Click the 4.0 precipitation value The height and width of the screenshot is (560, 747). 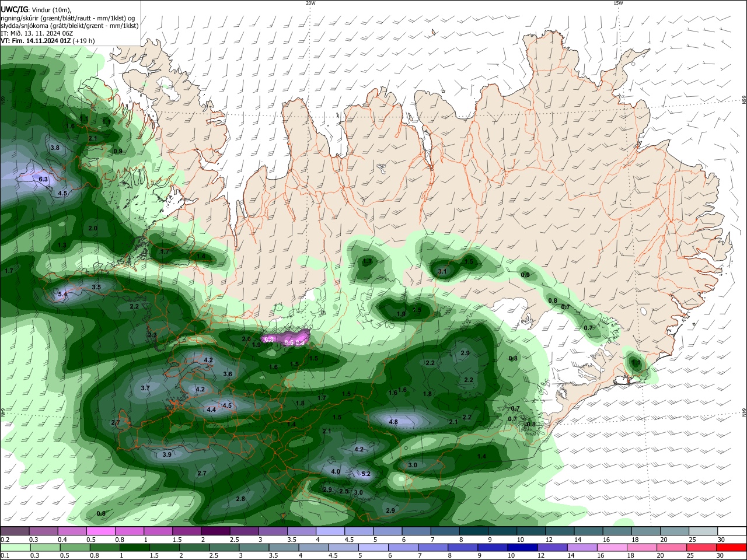(336, 471)
